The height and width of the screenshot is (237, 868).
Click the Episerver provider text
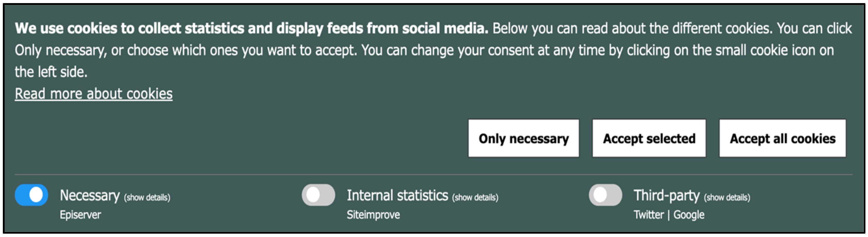coord(80,215)
